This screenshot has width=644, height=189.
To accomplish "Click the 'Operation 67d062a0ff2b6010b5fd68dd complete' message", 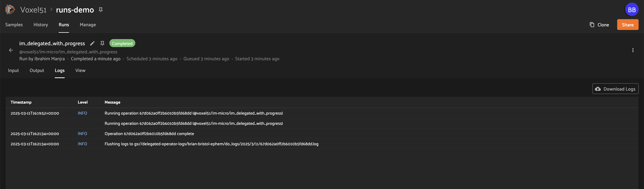I will point(149,134).
